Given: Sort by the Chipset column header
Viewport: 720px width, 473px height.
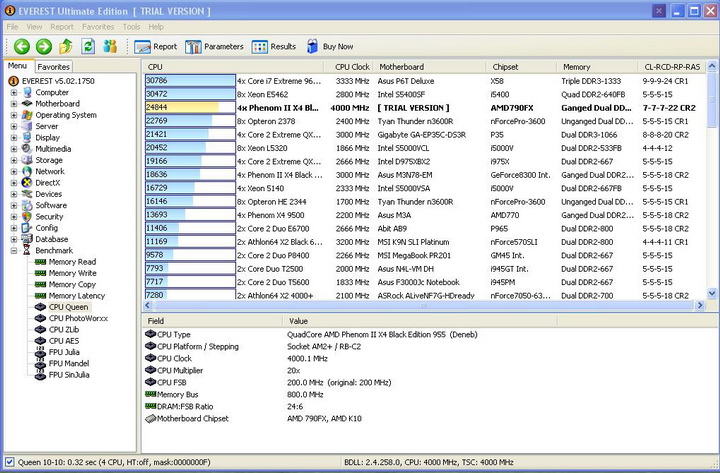Looking at the screenshot, I should coord(521,67).
